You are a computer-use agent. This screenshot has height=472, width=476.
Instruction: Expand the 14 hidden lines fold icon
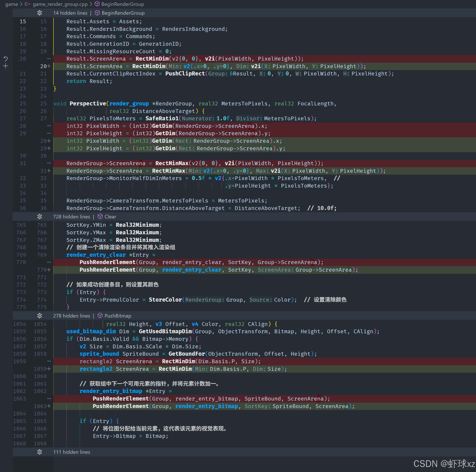39,13
